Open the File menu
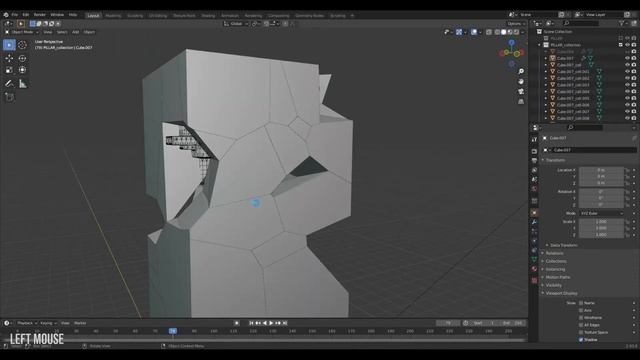The image size is (640, 360). [15, 15]
